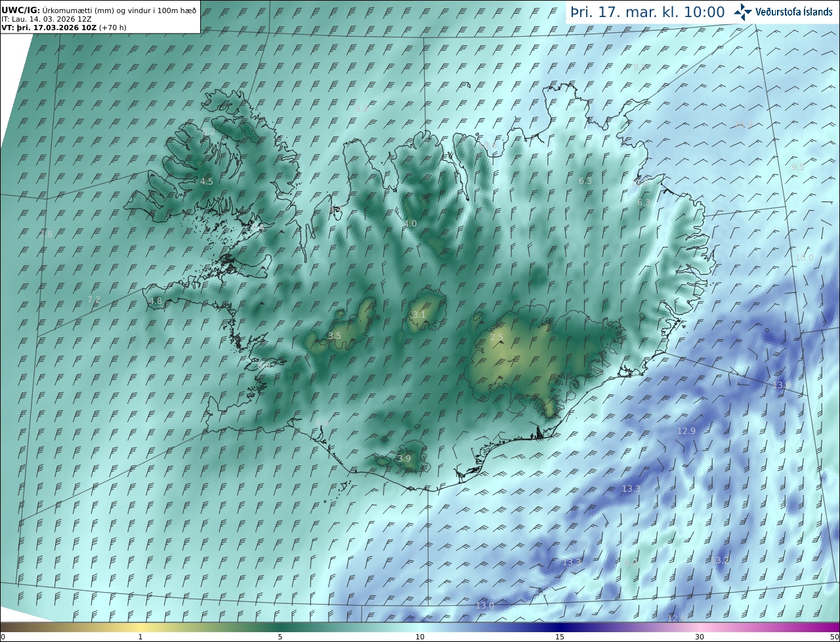Click the 'VT: þri. 17.03.2026 10Z' line

(49, 28)
